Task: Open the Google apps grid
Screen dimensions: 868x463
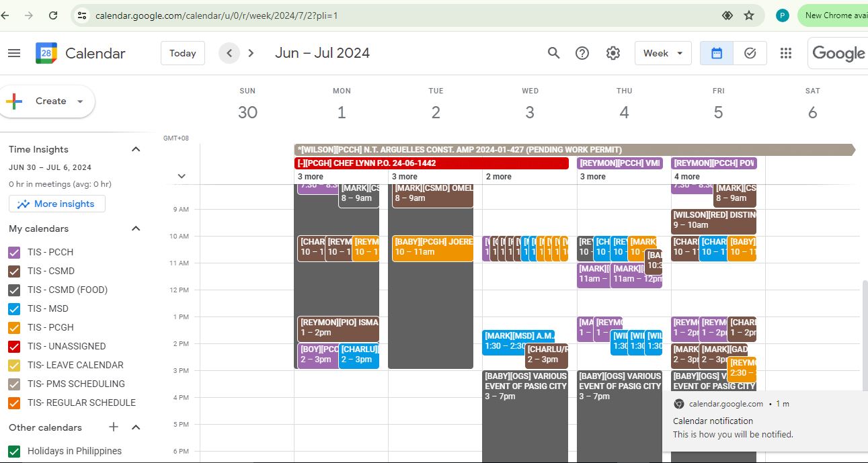Action: tap(786, 53)
